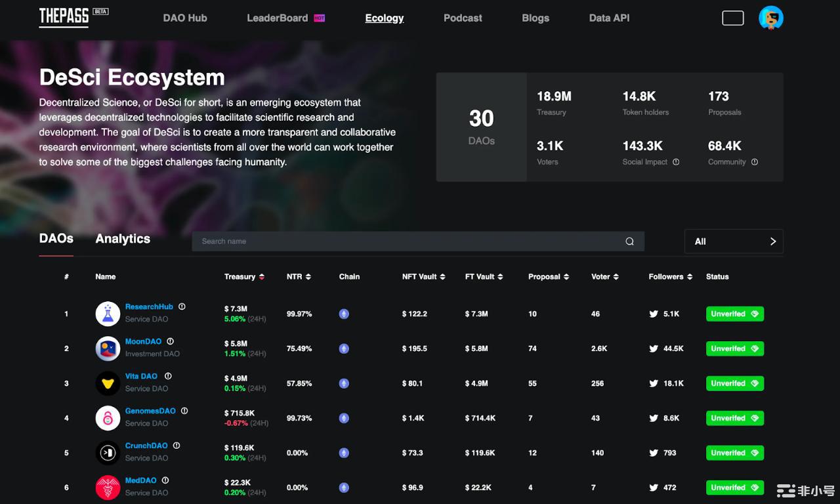This screenshot has height=504, width=840.
Task: Go to DAO Hub in navigation
Action: [x=185, y=18]
